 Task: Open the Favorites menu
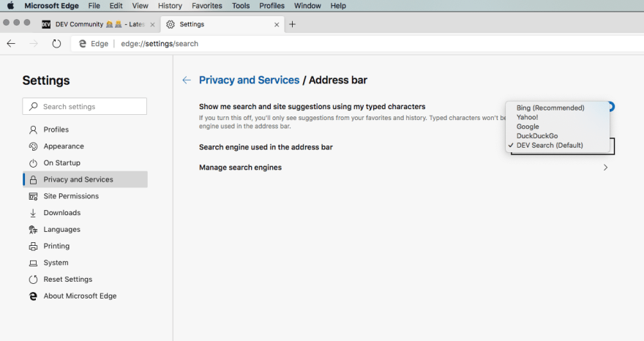coord(207,6)
